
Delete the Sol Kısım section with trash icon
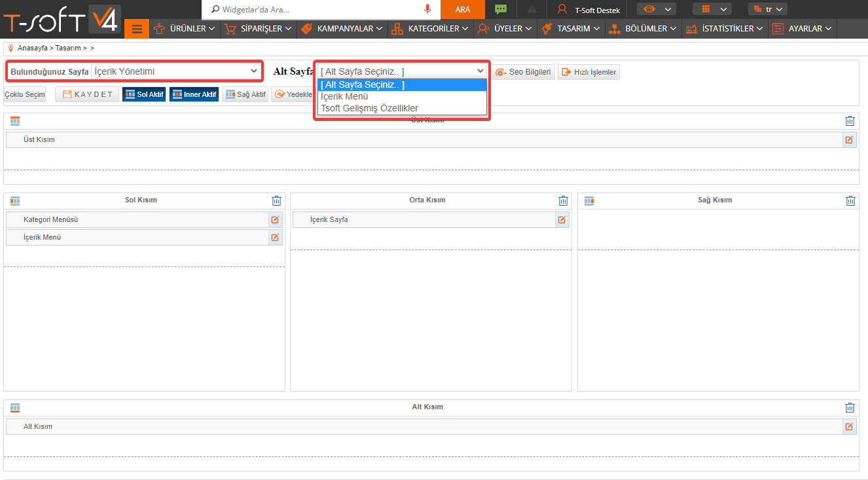pyautogui.click(x=276, y=201)
